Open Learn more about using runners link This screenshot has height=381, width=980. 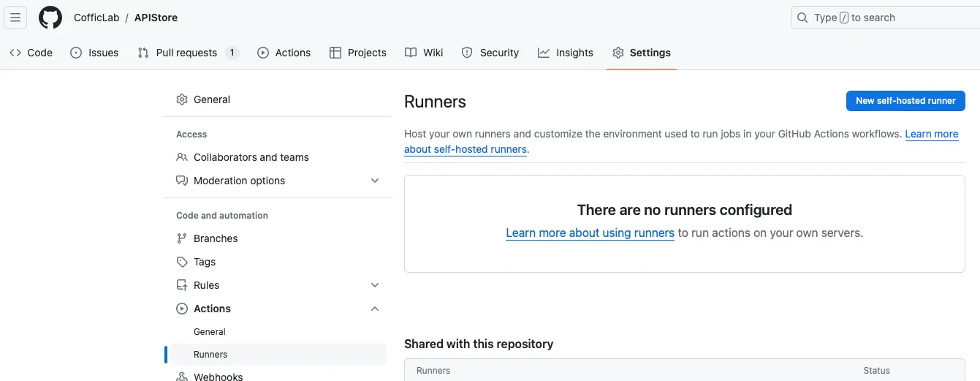point(590,233)
